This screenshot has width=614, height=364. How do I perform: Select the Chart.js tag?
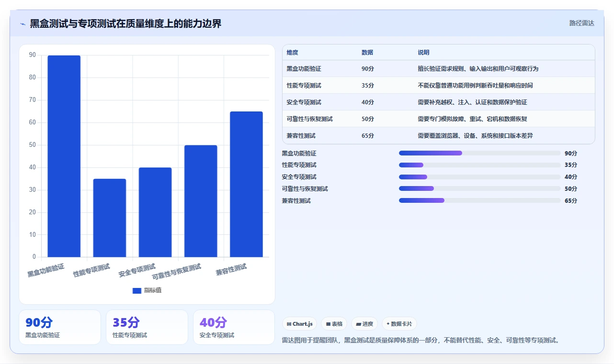(299, 324)
